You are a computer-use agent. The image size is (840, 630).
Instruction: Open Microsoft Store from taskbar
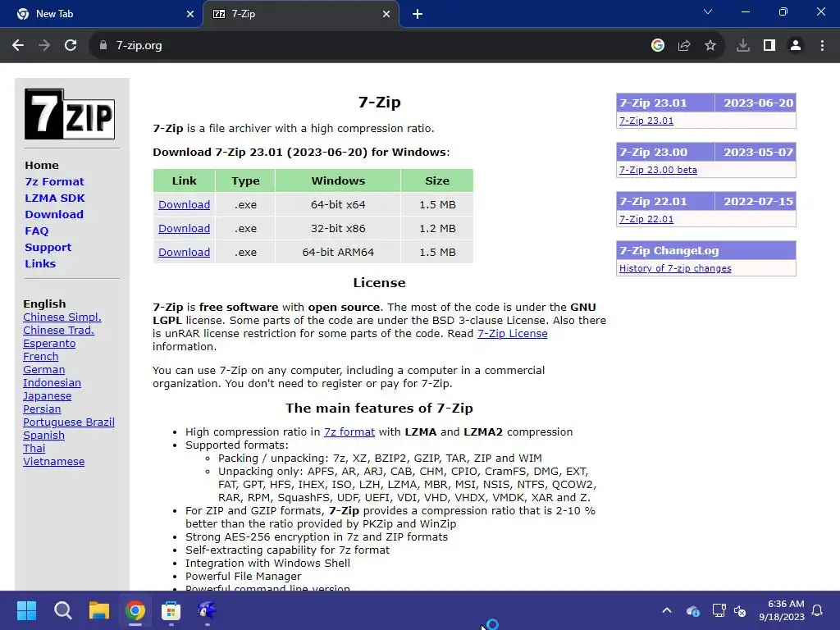point(171,610)
